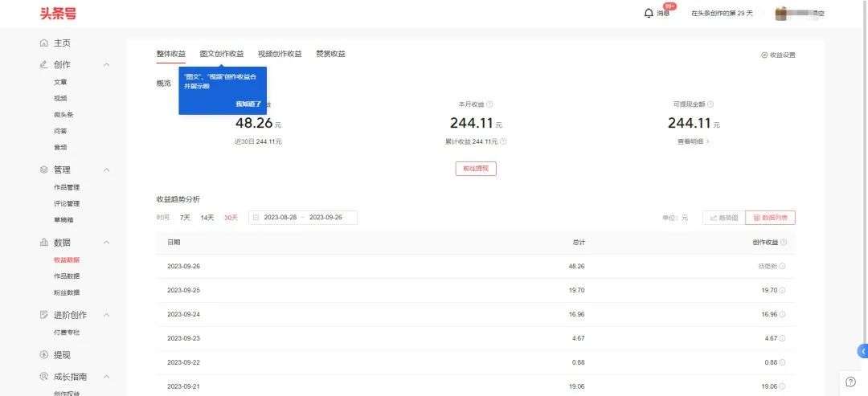Click the 在头条创作的第 29 天 text
The width and height of the screenshot is (868, 396).
coord(722,14)
